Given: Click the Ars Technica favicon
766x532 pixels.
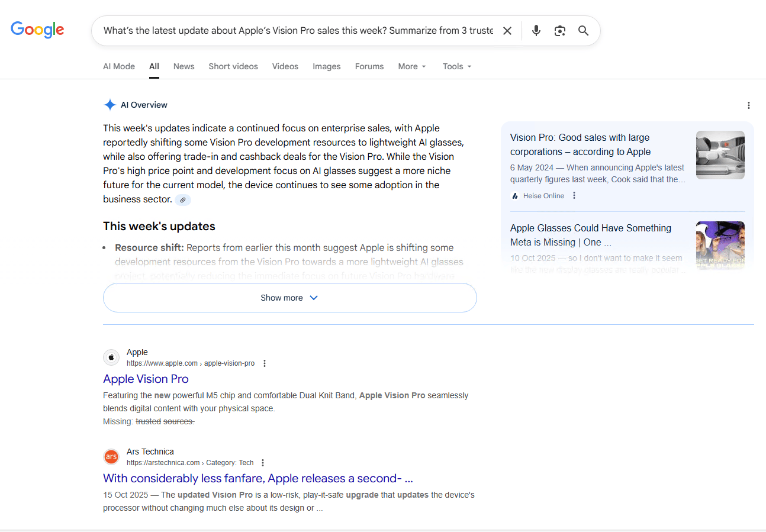Looking at the screenshot, I should [111, 457].
